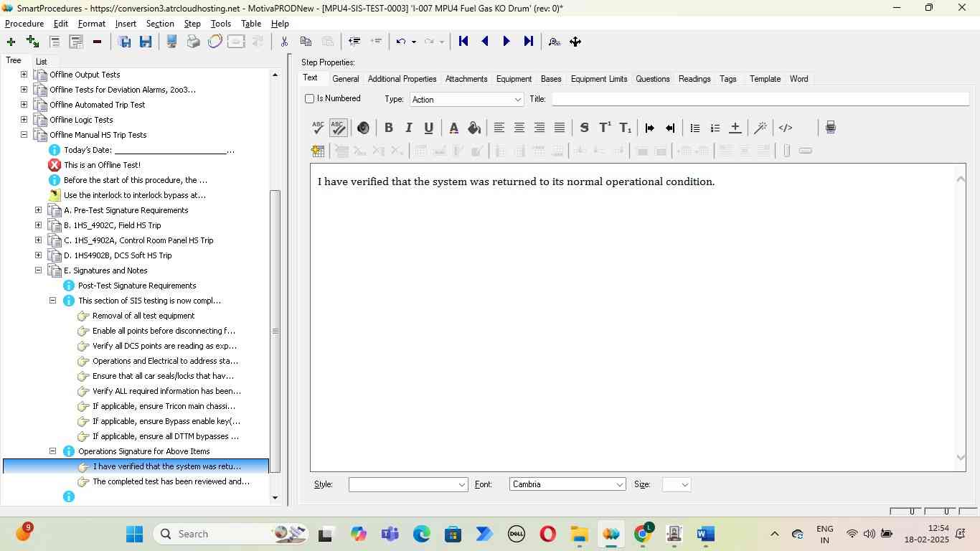
Task: Click the print icon in text editor toolbar
Action: pyautogui.click(x=830, y=128)
